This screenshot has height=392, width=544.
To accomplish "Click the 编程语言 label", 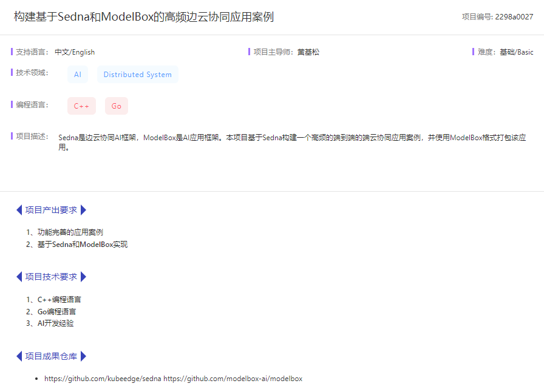I will [x=32, y=105].
